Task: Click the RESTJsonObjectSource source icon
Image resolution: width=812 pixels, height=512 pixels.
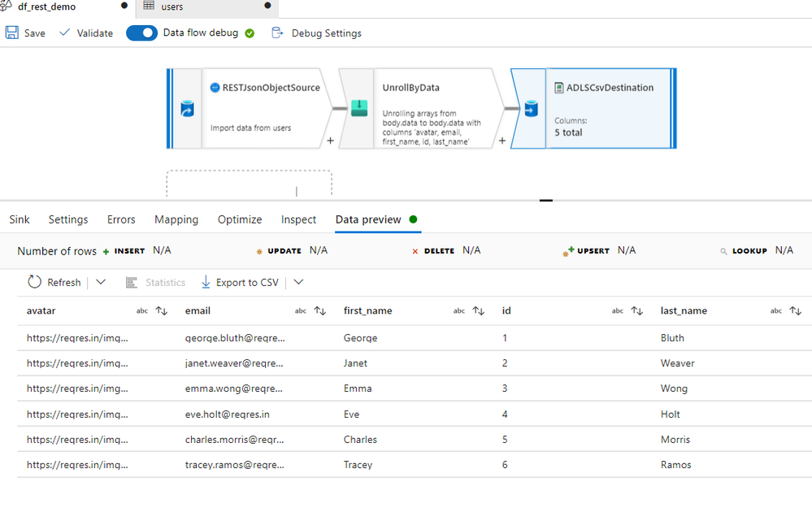Action: (x=187, y=109)
